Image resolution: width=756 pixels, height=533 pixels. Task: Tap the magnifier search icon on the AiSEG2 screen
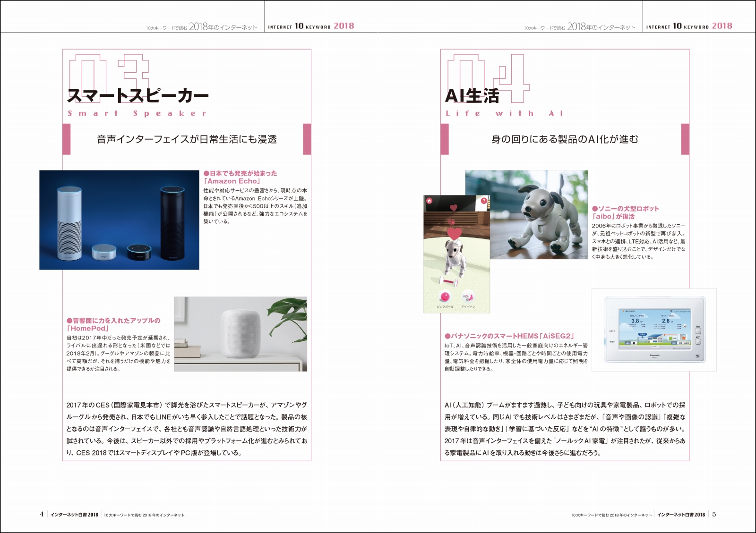(x=685, y=326)
